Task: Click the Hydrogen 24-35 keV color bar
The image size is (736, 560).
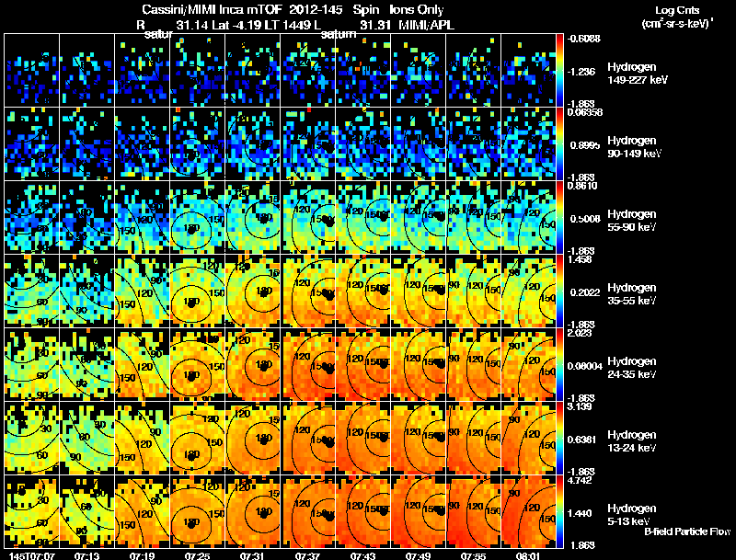Action: click(x=559, y=364)
